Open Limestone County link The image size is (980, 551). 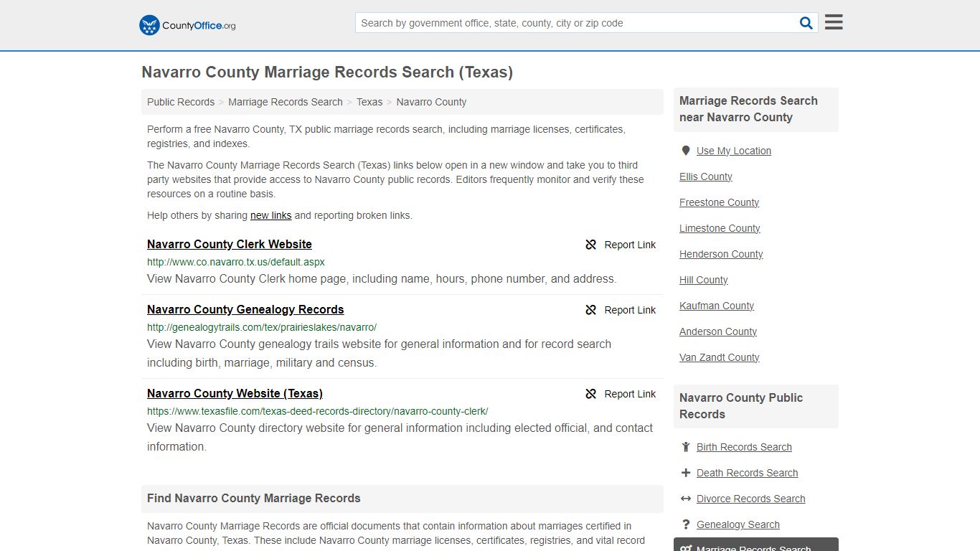(x=720, y=228)
